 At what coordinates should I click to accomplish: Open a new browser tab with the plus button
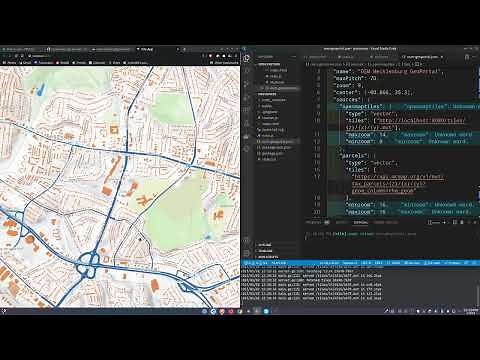pos(184,49)
